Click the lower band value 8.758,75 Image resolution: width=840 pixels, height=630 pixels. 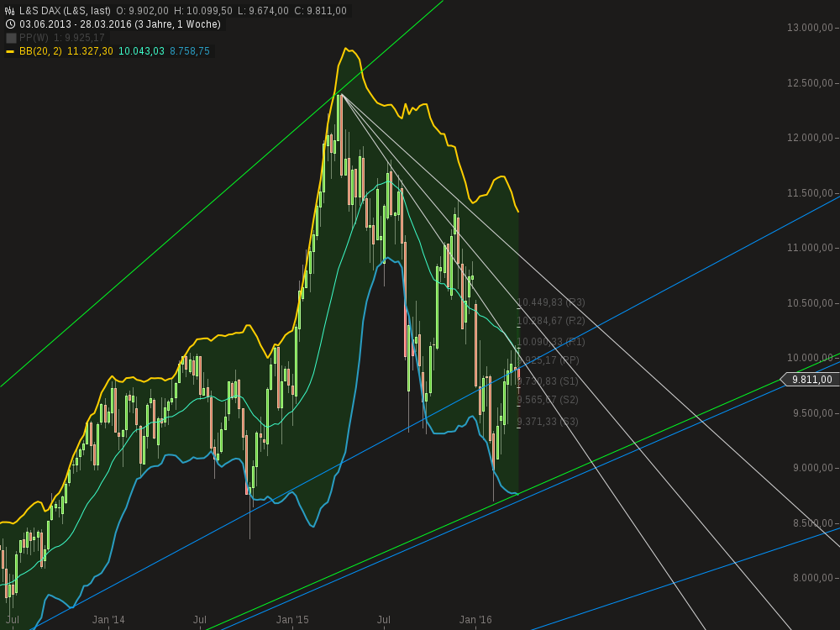tap(190, 51)
